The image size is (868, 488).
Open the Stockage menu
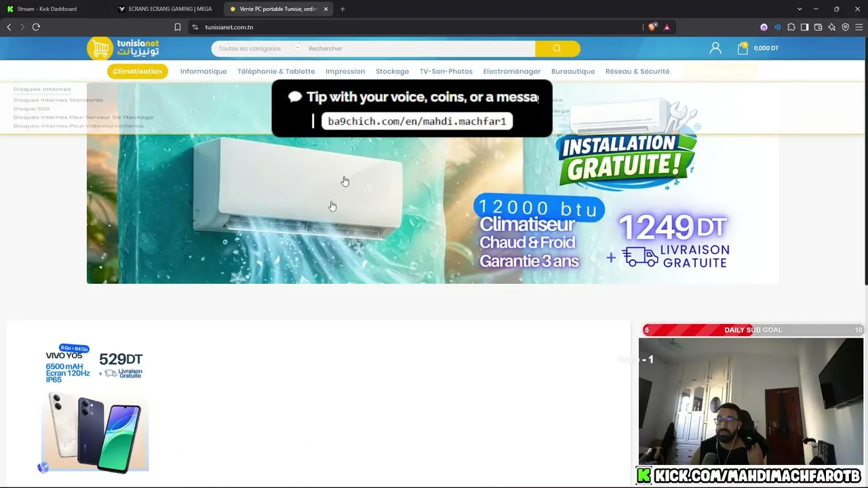[392, 71]
